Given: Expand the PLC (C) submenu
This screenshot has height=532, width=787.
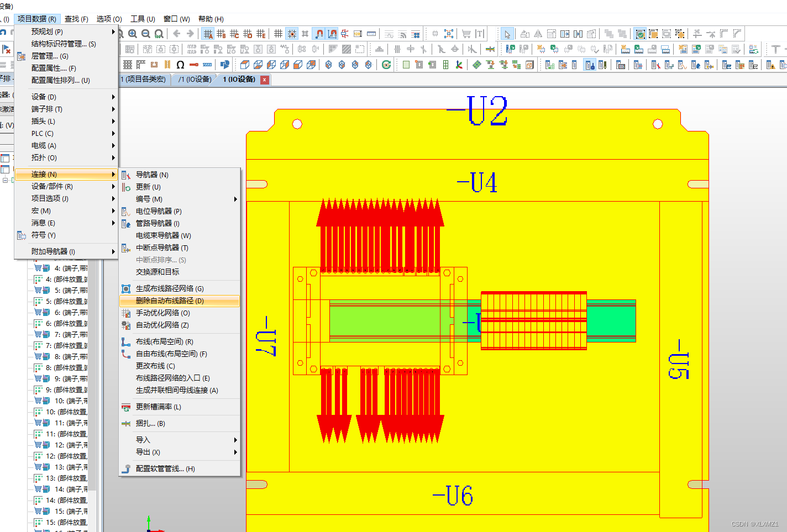Looking at the screenshot, I should point(66,133).
